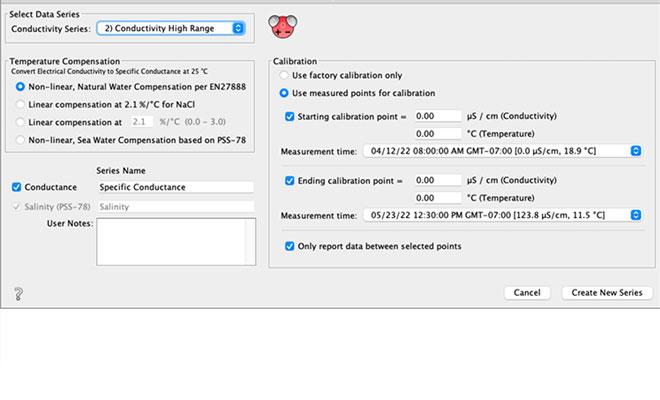The image size is (660, 400).
Task: Choose the custom Linear compensation radio button
Action: (20, 122)
